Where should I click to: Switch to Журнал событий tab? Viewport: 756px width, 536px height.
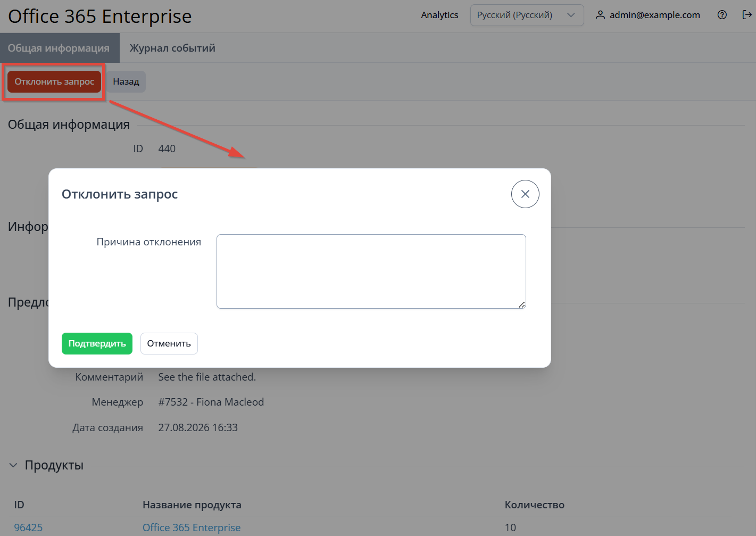[x=172, y=48]
